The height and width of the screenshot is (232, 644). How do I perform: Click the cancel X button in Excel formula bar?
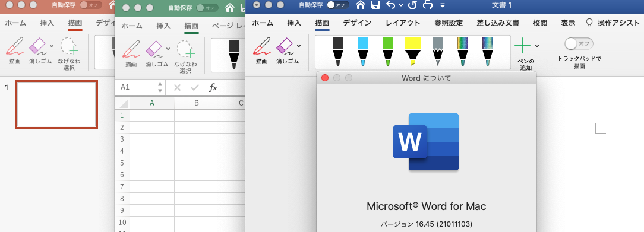coord(178,87)
